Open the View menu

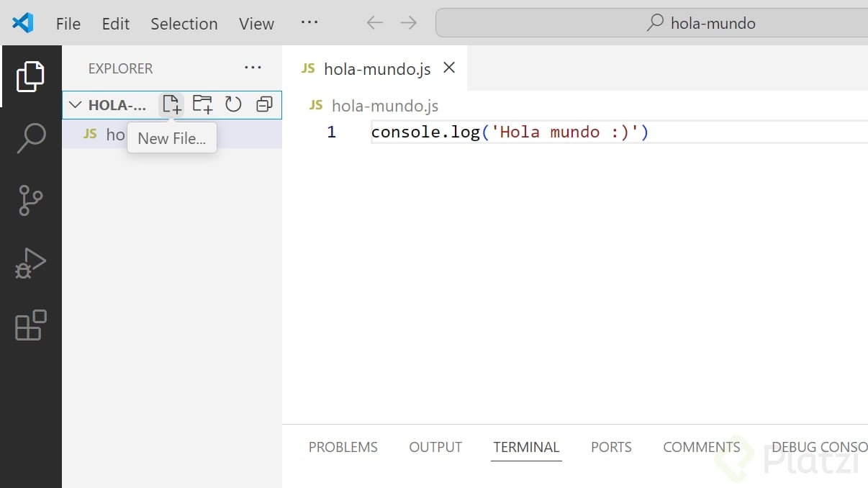tap(257, 24)
